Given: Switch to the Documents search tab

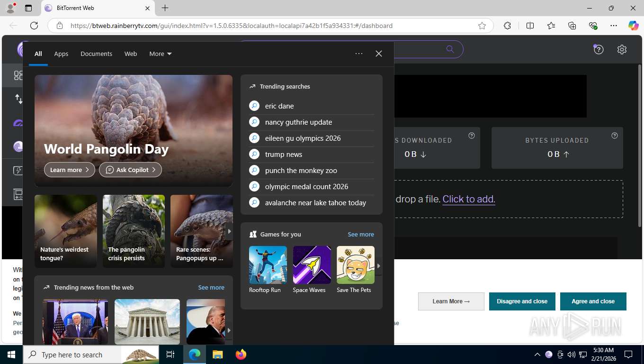Looking at the screenshot, I should pos(96,54).
